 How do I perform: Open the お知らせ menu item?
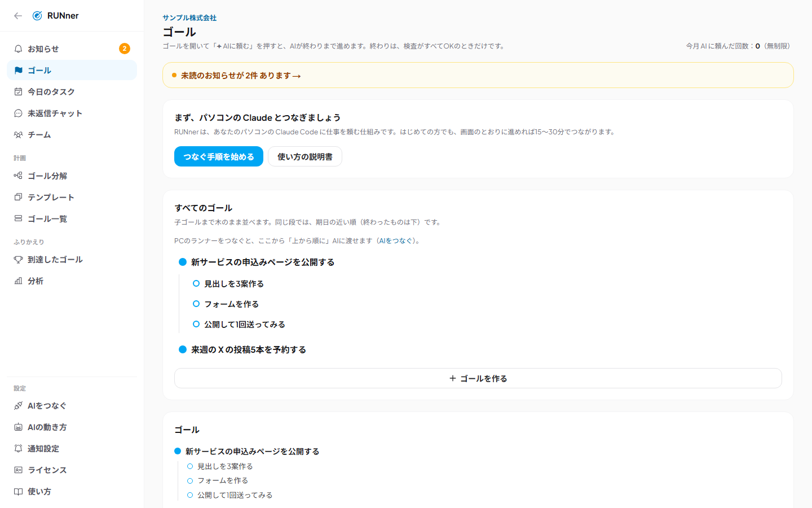point(72,49)
